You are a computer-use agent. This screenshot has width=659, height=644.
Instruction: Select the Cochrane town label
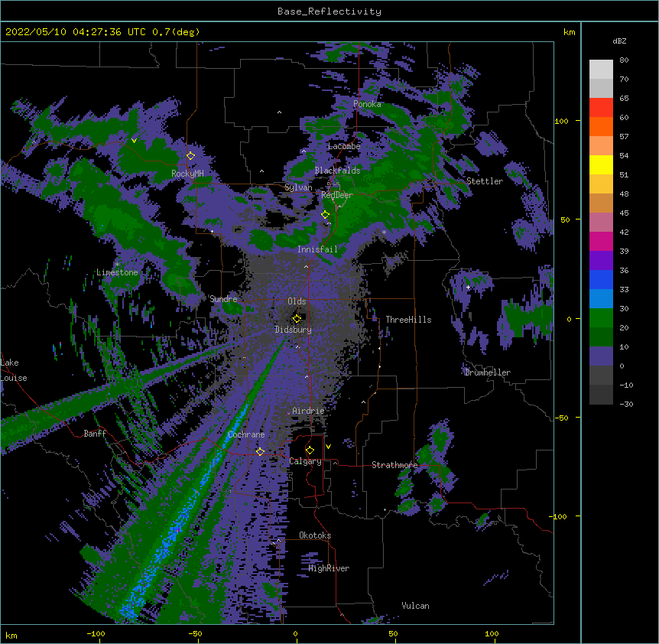click(x=246, y=434)
